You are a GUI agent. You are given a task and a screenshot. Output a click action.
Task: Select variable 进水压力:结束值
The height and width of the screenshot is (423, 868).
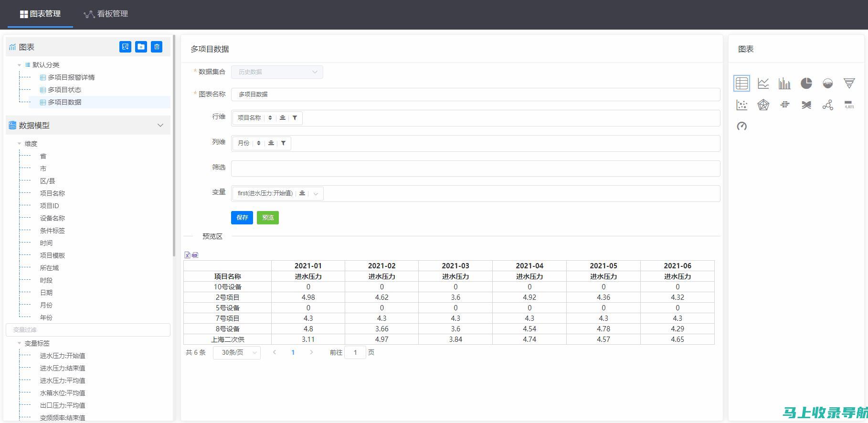63,368
